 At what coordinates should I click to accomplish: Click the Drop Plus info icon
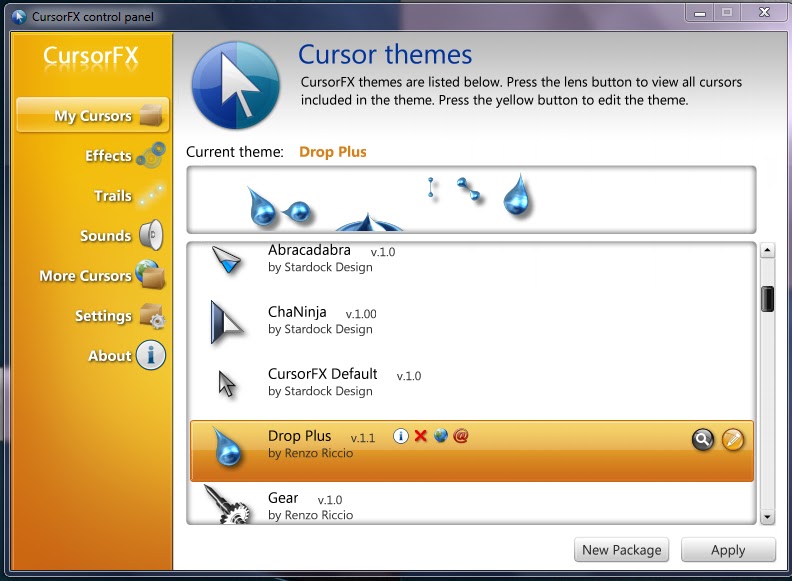point(401,435)
